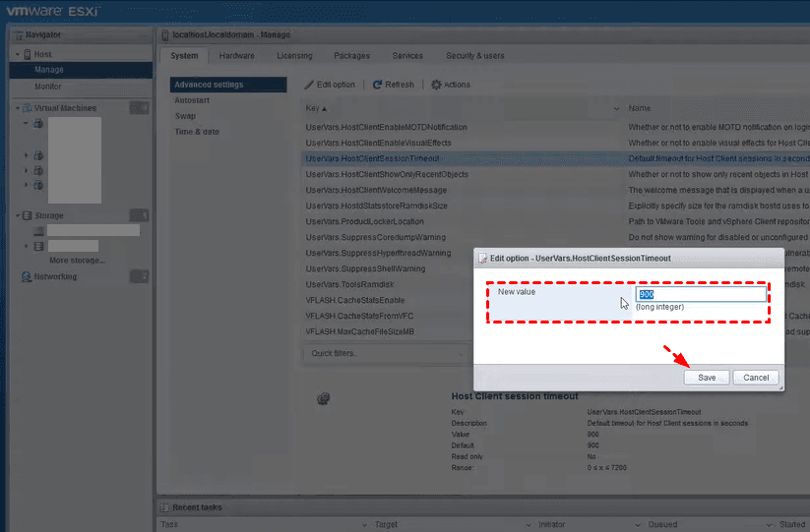Collapse the Host tree node
Screen dimensions: 810x532
pyautogui.click(x=18, y=54)
